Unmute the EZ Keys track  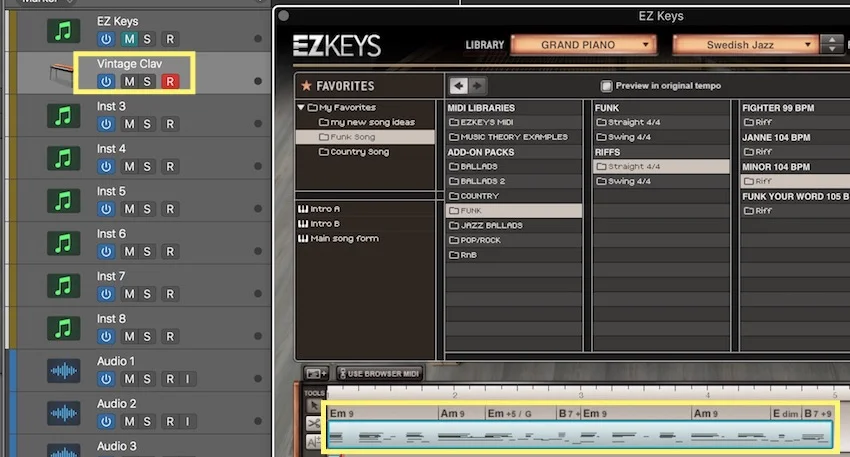pyautogui.click(x=129, y=39)
